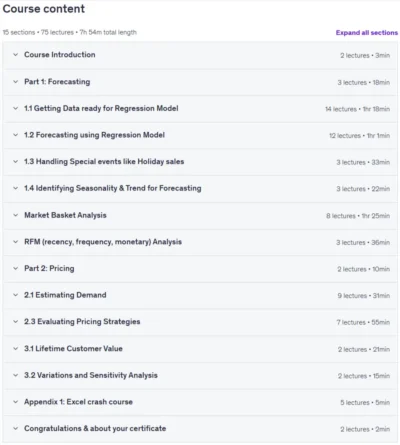Open 3.1 Lifetime Customer Value section
The height and width of the screenshot is (445, 400).
[73, 349]
